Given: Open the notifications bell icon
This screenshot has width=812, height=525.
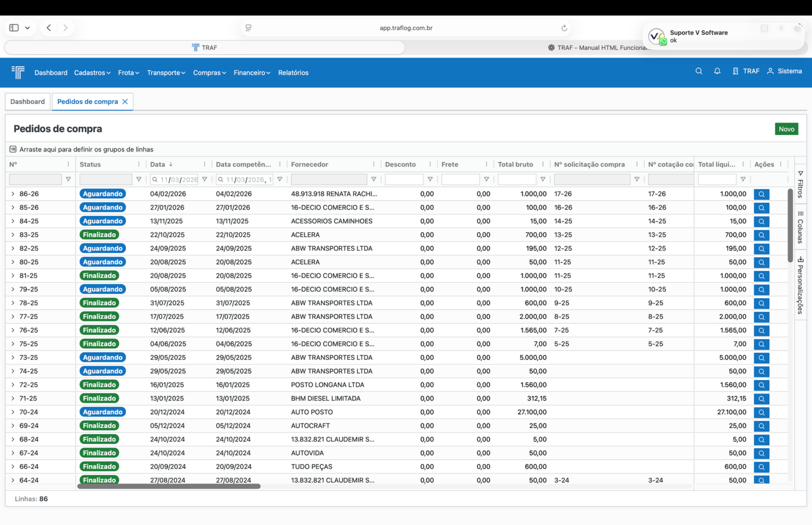Looking at the screenshot, I should pos(717,71).
